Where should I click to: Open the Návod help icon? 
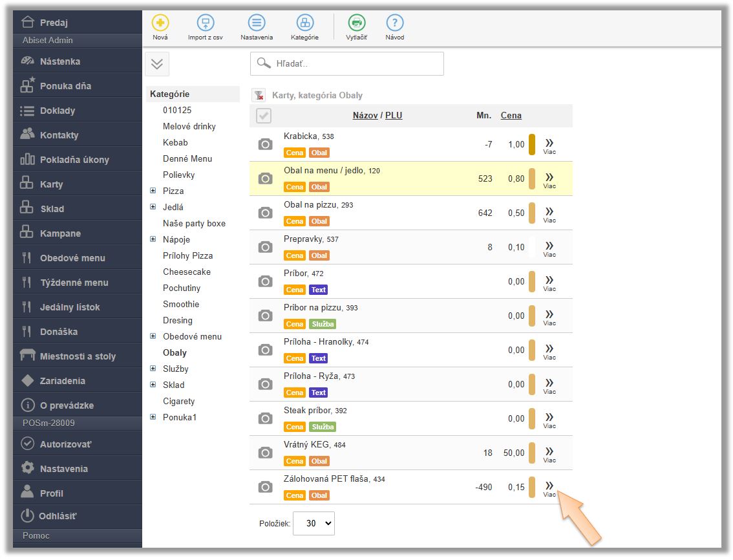point(394,23)
